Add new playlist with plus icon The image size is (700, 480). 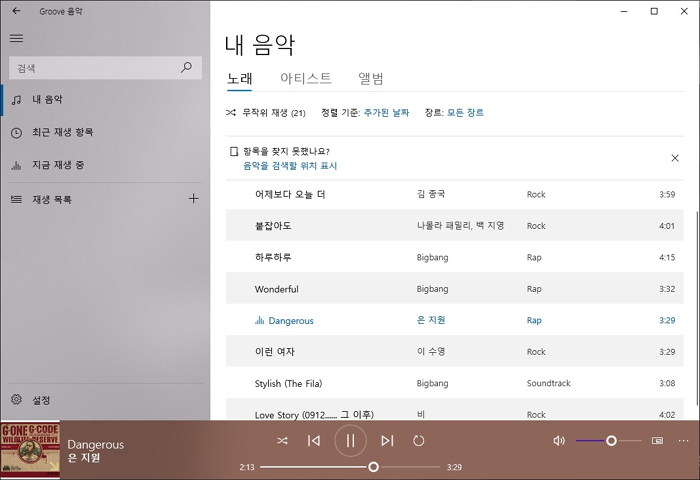193,199
